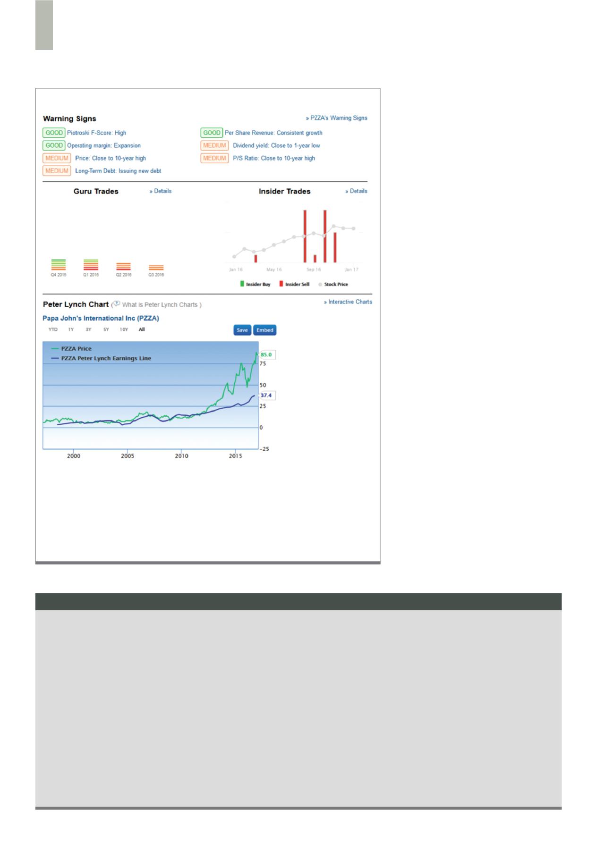Click the Piotroski F-Score: High link
614x868 pixels.
(x=96, y=133)
